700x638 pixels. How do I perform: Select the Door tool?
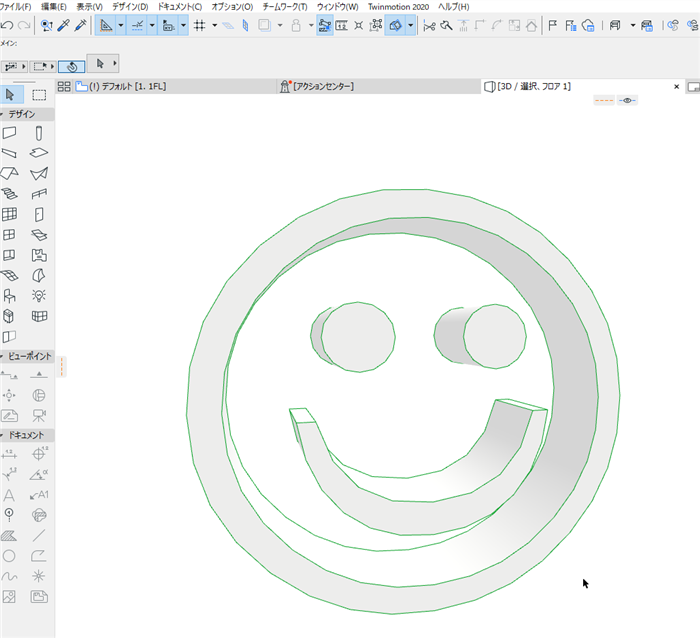click(39, 214)
